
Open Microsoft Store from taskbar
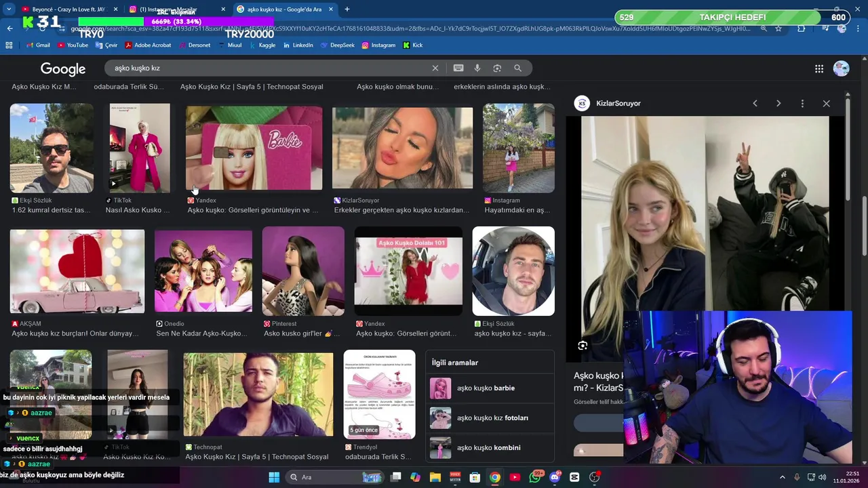click(475, 477)
